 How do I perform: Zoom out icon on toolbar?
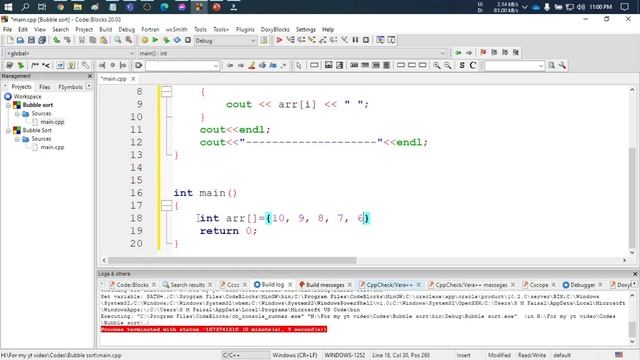[x=448, y=65]
